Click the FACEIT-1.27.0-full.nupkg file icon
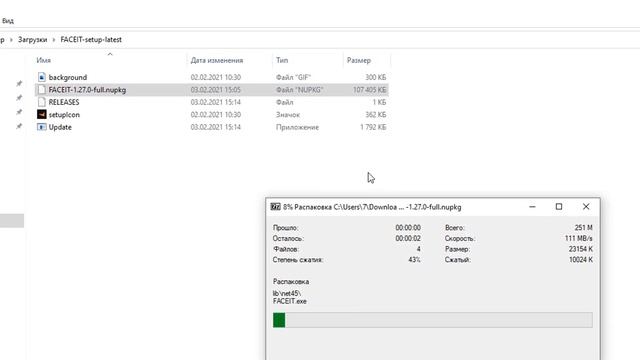 (42, 89)
